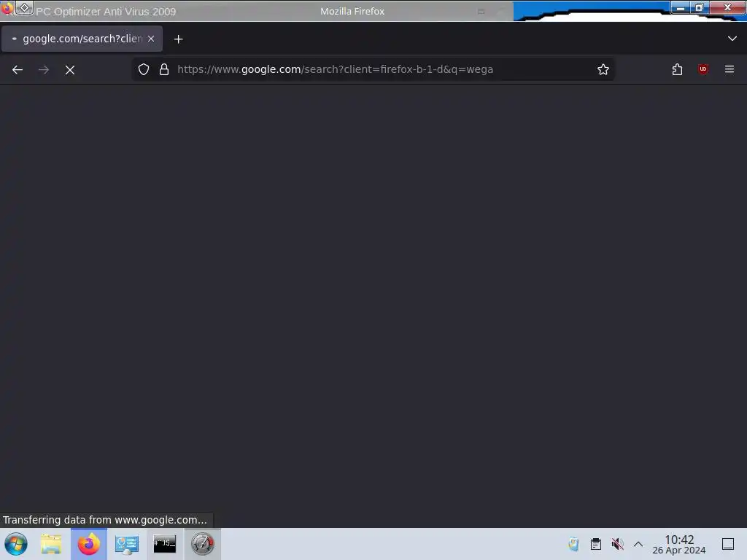Image resolution: width=747 pixels, height=560 pixels.
Task: Close the google.com search tab
Action: pyautogui.click(x=151, y=39)
